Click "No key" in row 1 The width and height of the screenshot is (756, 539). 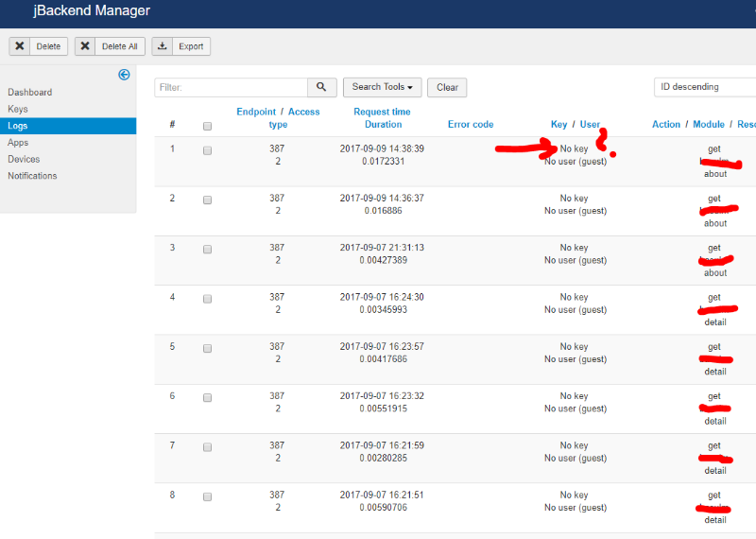point(575,148)
